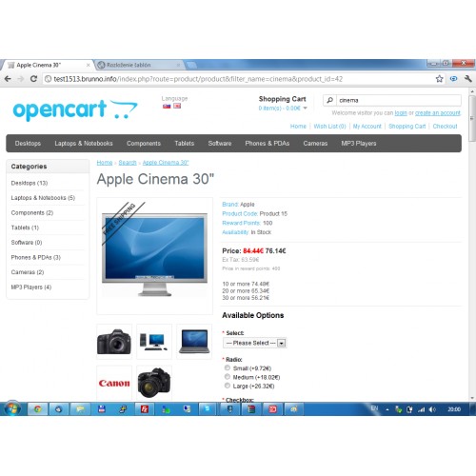The height and width of the screenshot is (476, 476).
Task: Open the Wish List (0) link
Action: [329, 127]
